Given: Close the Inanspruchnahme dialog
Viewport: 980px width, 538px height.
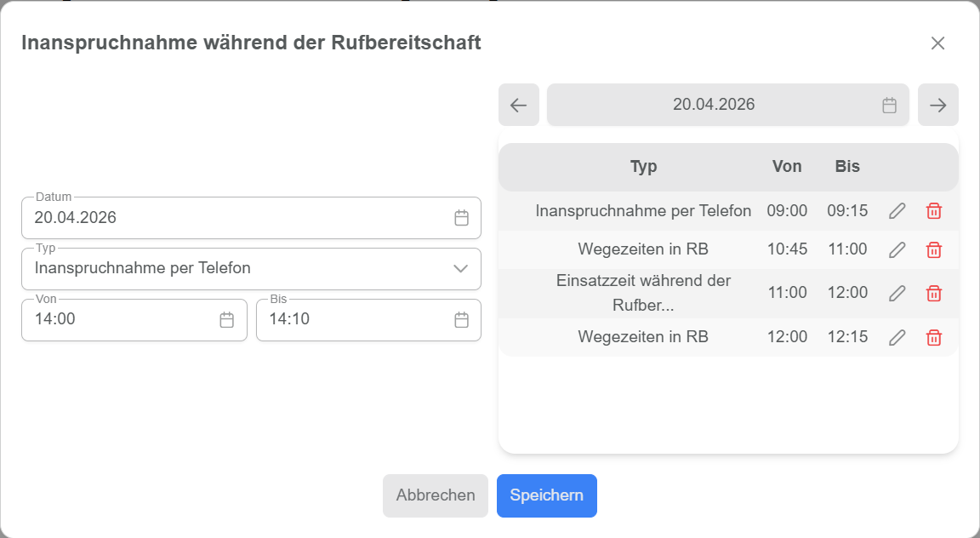Looking at the screenshot, I should pos(938,43).
